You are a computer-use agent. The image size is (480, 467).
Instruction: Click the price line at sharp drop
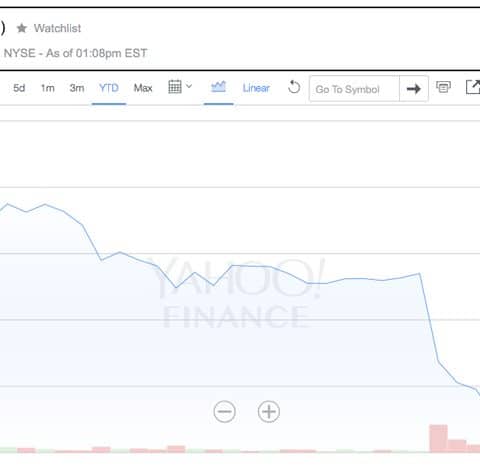tap(429, 317)
